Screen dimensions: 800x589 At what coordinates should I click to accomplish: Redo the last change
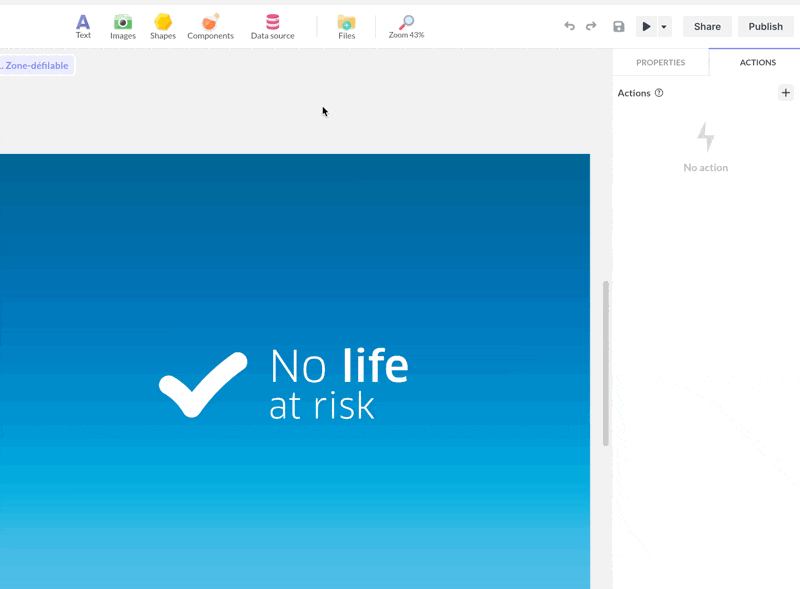592,26
